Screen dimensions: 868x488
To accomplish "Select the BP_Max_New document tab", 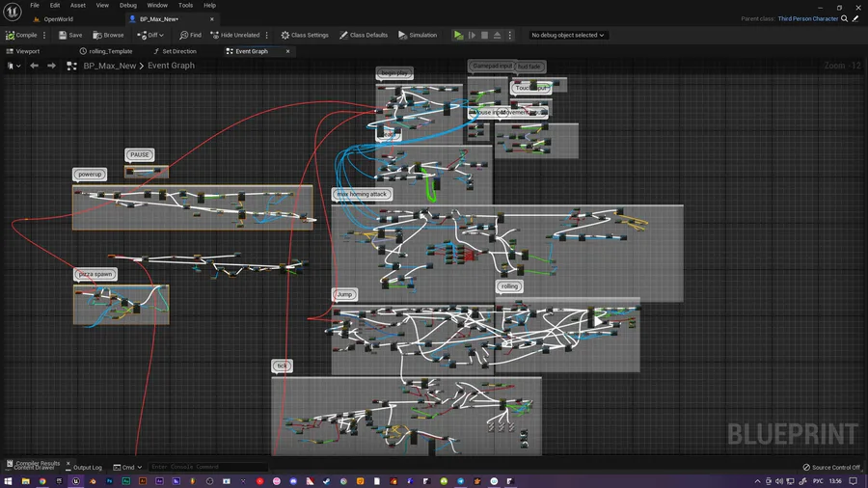I will pos(158,19).
